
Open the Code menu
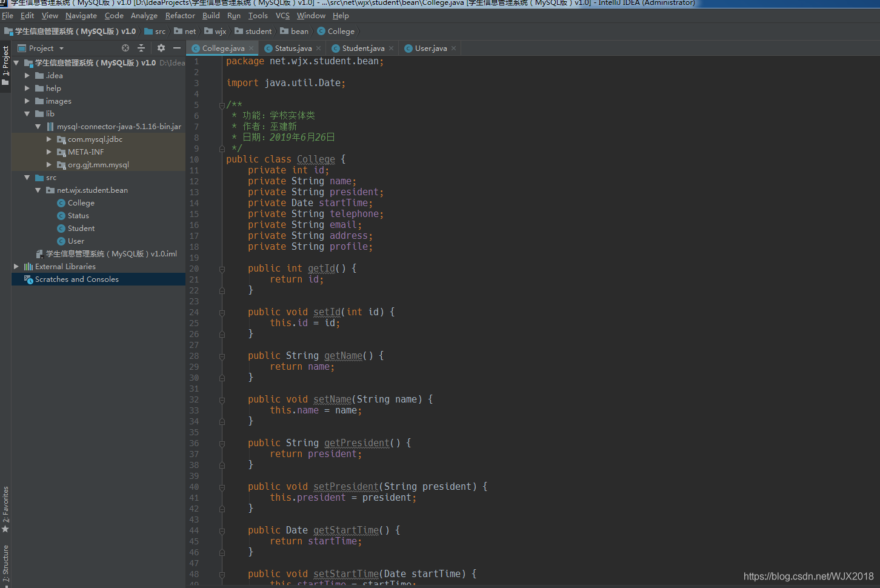[114, 16]
